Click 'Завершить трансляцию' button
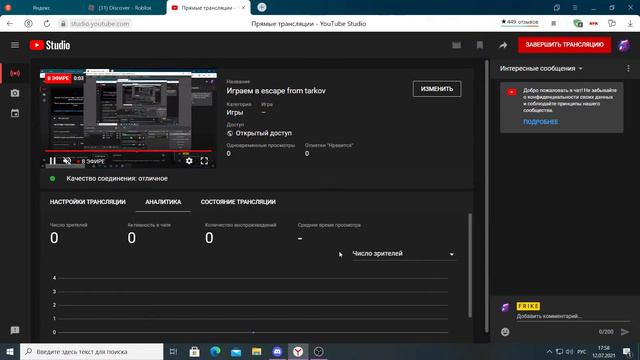Viewport: 640px width, 360px height. tap(564, 45)
